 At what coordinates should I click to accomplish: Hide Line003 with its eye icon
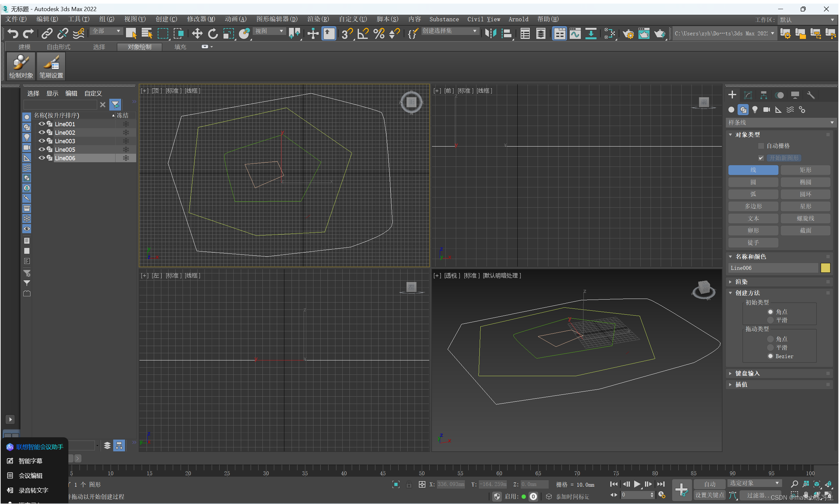pos(42,141)
